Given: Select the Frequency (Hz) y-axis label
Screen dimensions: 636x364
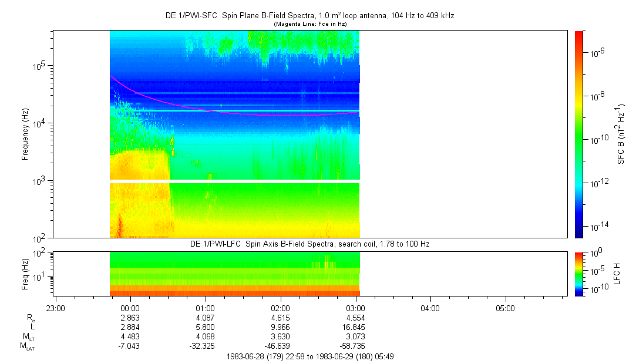Looking at the screenshot, I should coord(25,134).
